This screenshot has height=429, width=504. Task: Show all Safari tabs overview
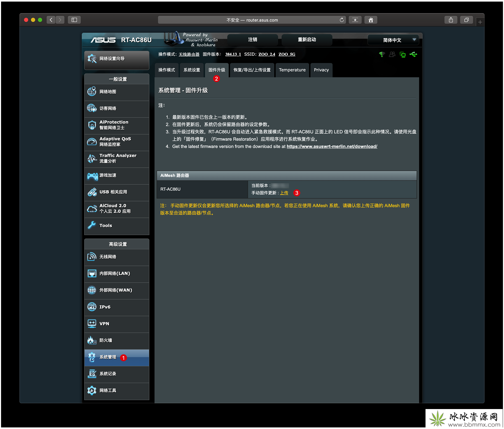[466, 20]
